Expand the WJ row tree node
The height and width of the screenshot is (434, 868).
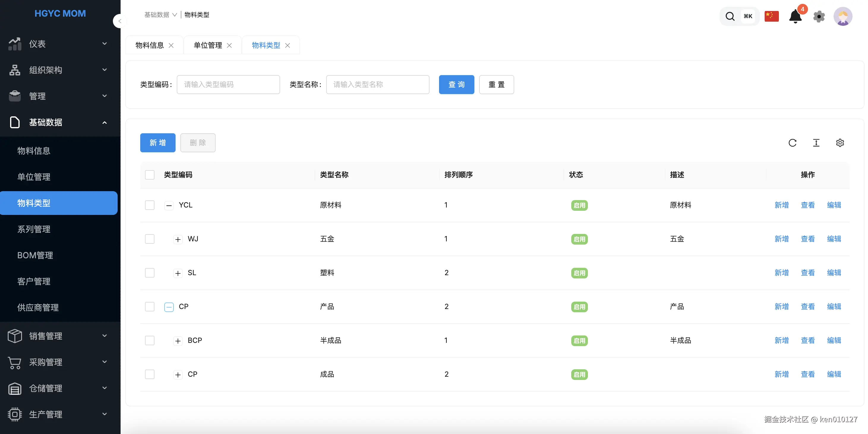click(178, 239)
